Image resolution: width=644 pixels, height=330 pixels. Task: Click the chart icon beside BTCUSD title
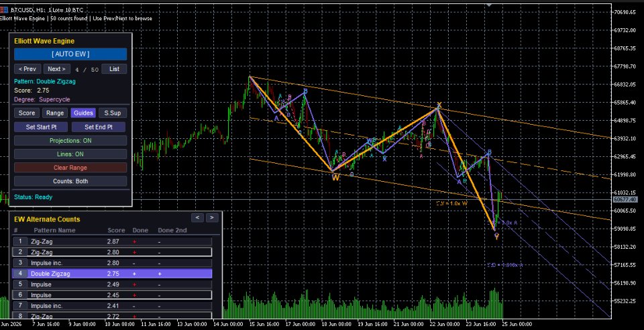click(4, 10)
